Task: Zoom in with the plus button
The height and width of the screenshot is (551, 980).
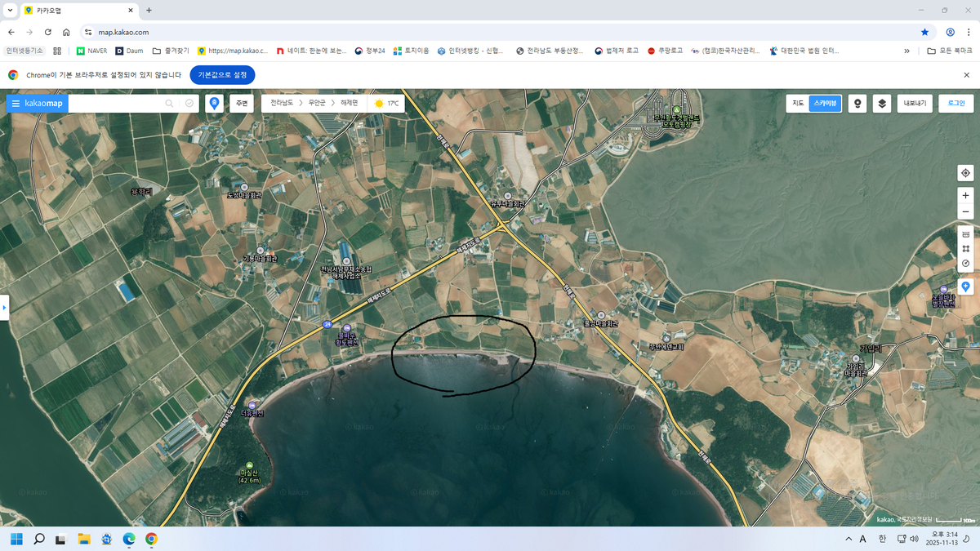Action: (965, 196)
